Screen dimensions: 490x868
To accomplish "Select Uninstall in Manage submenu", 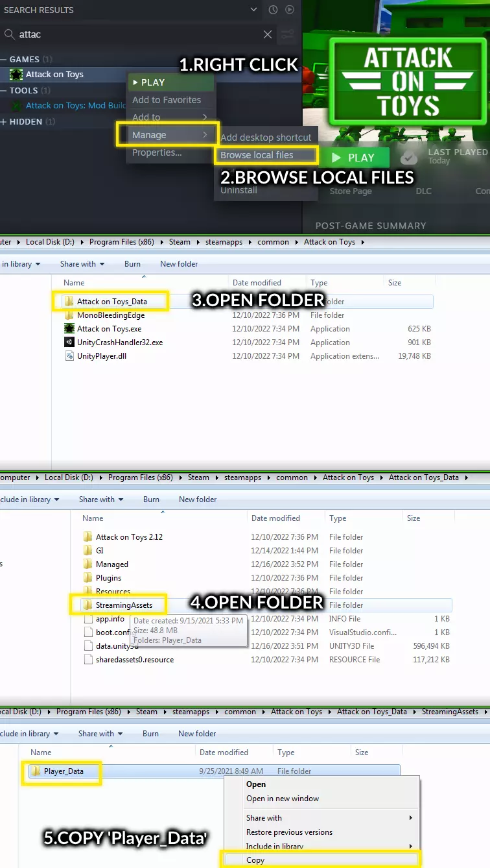I will pos(239,190).
